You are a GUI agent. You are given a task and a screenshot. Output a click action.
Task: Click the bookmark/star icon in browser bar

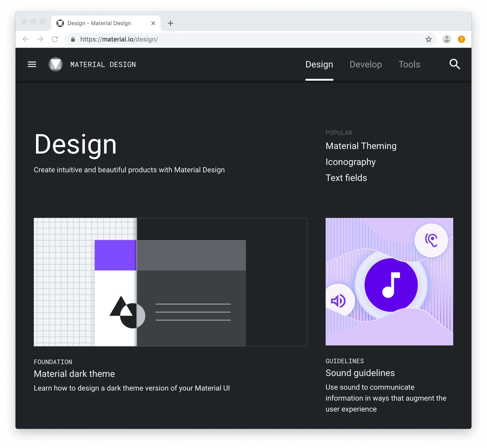(x=429, y=39)
